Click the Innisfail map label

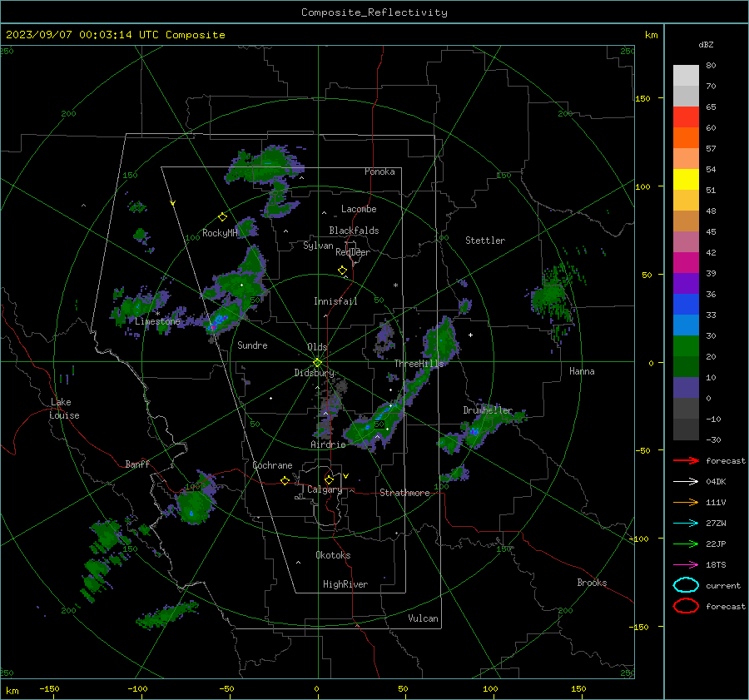335,301
